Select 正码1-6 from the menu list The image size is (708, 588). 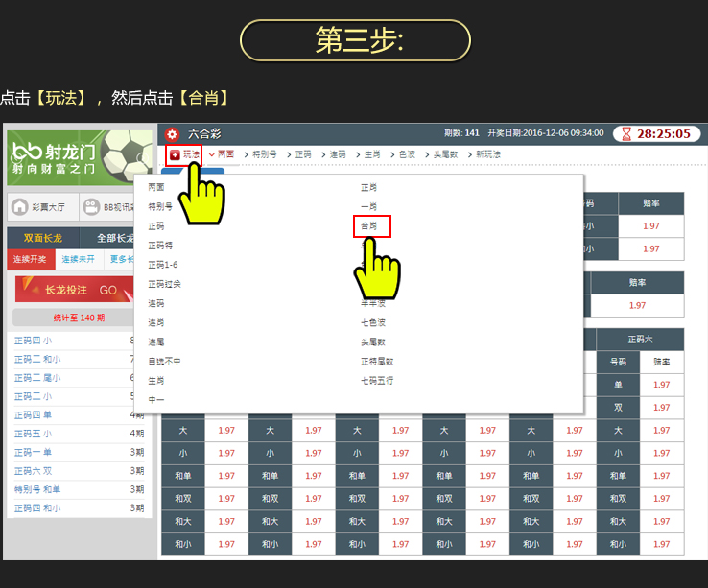pyautogui.click(x=162, y=265)
